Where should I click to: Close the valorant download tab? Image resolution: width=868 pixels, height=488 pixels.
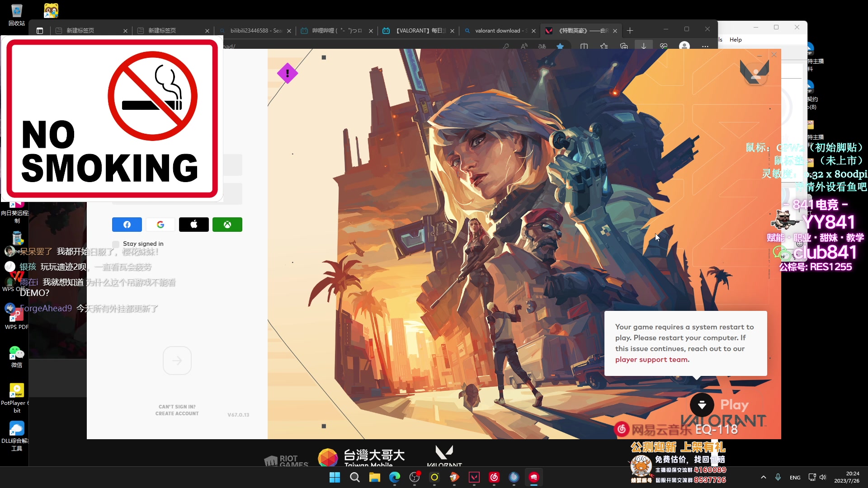tap(533, 31)
